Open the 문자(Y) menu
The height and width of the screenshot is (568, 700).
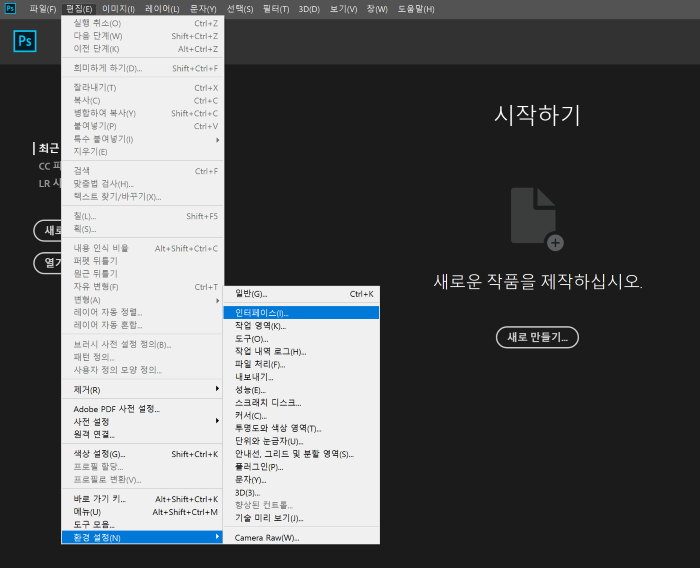(203, 9)
